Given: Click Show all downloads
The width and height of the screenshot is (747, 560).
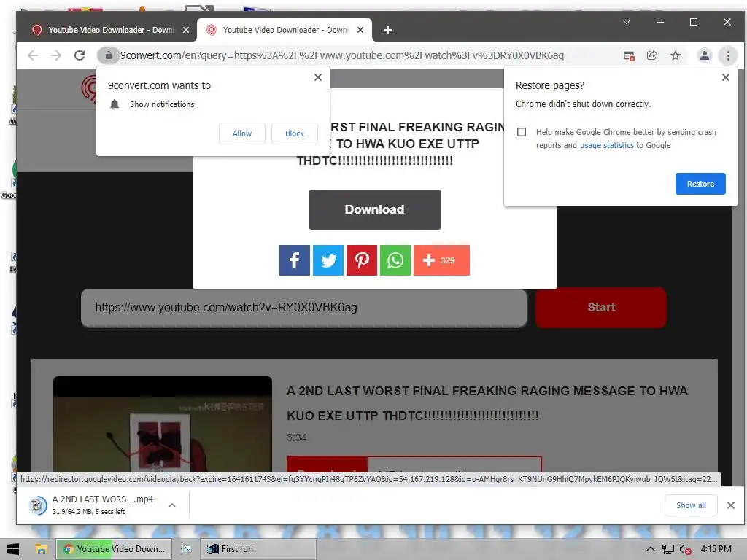Looking at the screenshot, I should point(691,505).
